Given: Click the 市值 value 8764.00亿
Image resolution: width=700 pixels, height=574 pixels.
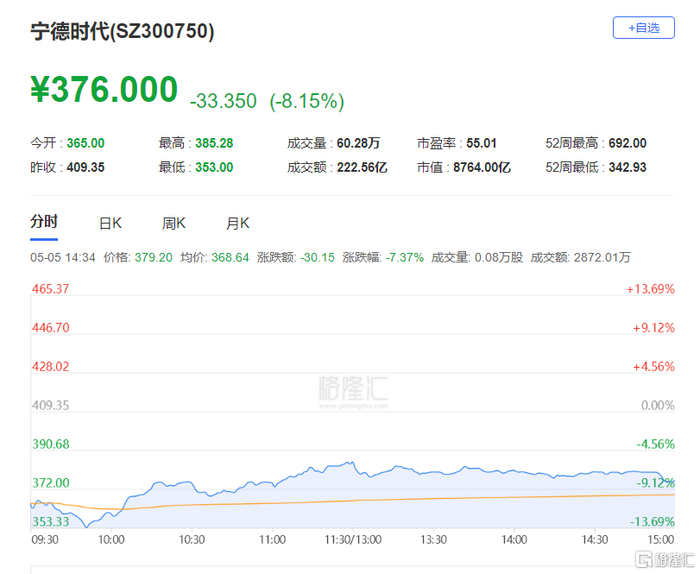Looking at the screenshot, I should (x=482, y=167).
